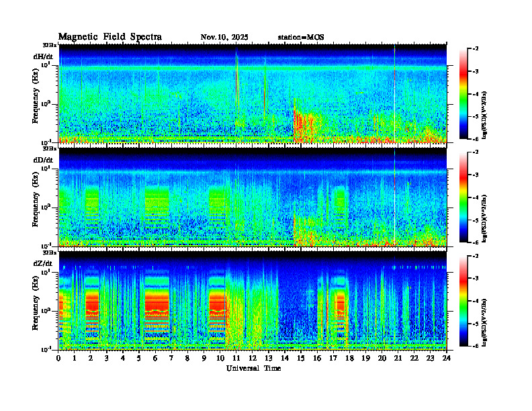Click the -2 value on dH/dt color scale
Screen dimensions: 532x411
476,49
